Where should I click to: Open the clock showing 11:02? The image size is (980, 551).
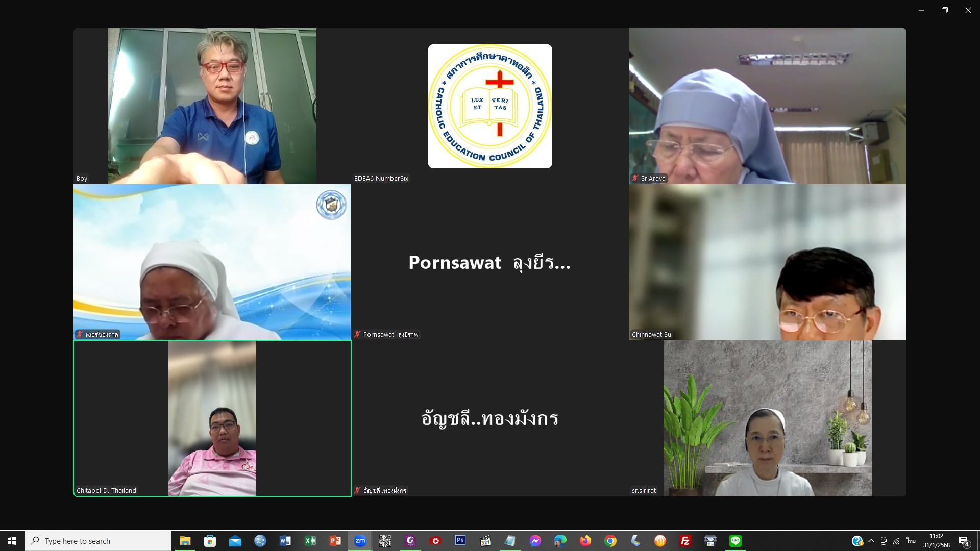pos(936,541)
